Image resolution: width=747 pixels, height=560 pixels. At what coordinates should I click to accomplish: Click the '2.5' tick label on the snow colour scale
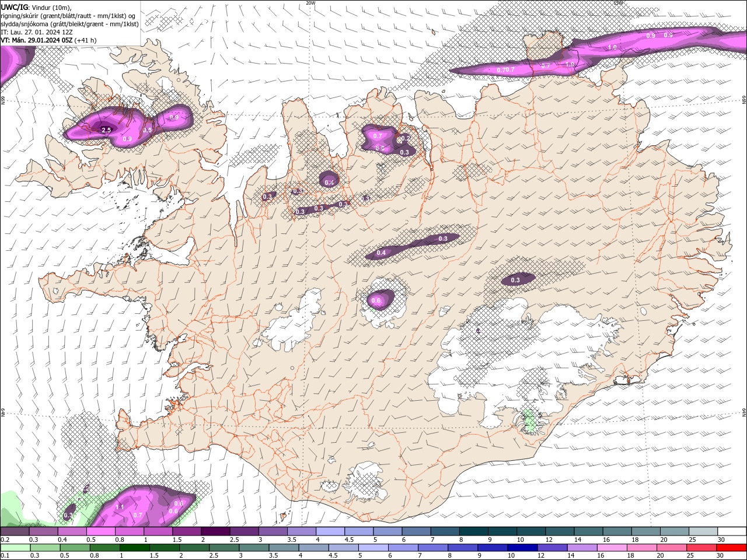point(235,540)
